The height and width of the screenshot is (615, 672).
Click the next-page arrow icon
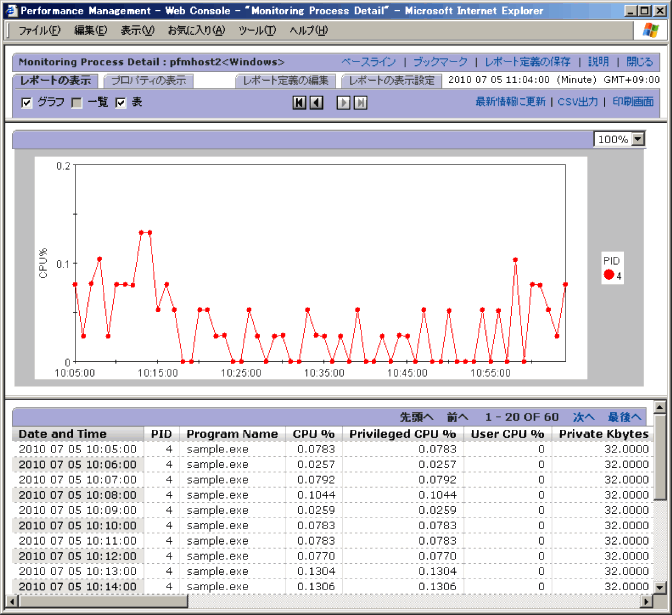click(x=343, y=102)
